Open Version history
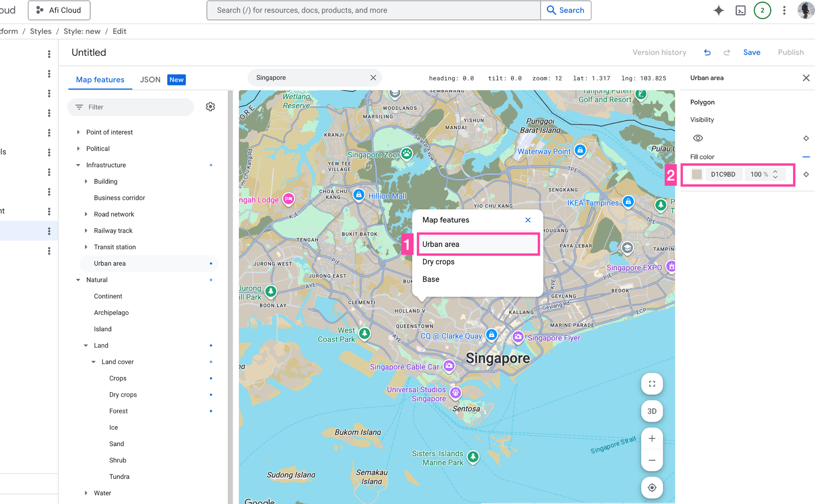Screen dimensions: 815x504 [659, 53]
